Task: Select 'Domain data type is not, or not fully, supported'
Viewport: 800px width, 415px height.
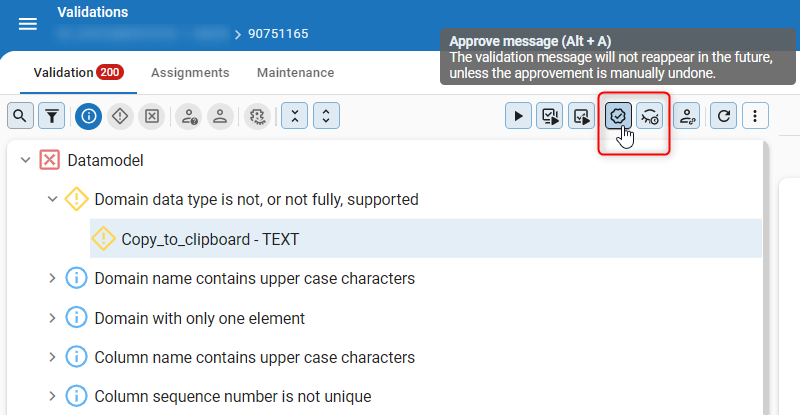Action: tap(256, 199)
